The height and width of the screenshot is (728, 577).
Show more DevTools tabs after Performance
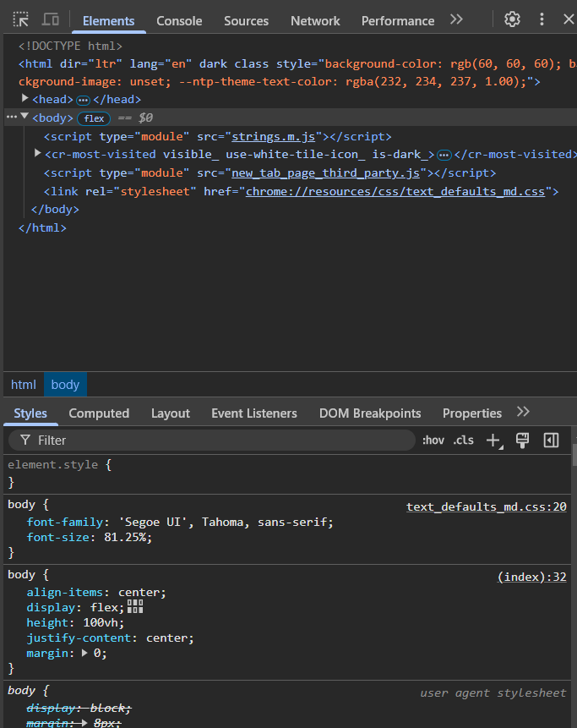456,19
